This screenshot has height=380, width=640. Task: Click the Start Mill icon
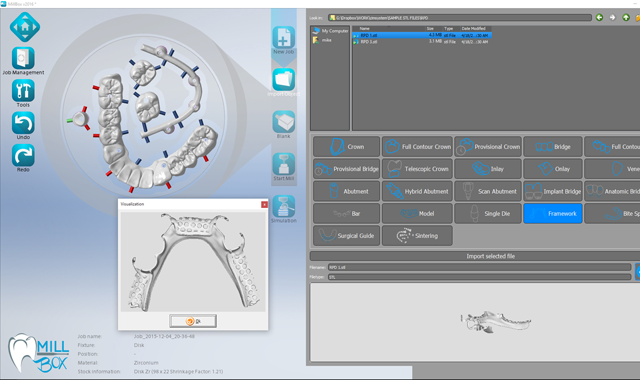click(284, 164)
